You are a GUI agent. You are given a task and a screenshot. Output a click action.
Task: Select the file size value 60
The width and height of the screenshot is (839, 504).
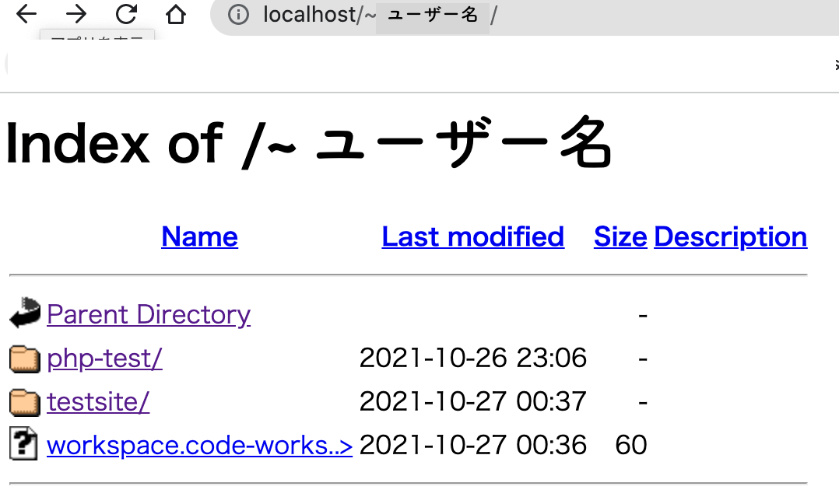pos(631,445)
